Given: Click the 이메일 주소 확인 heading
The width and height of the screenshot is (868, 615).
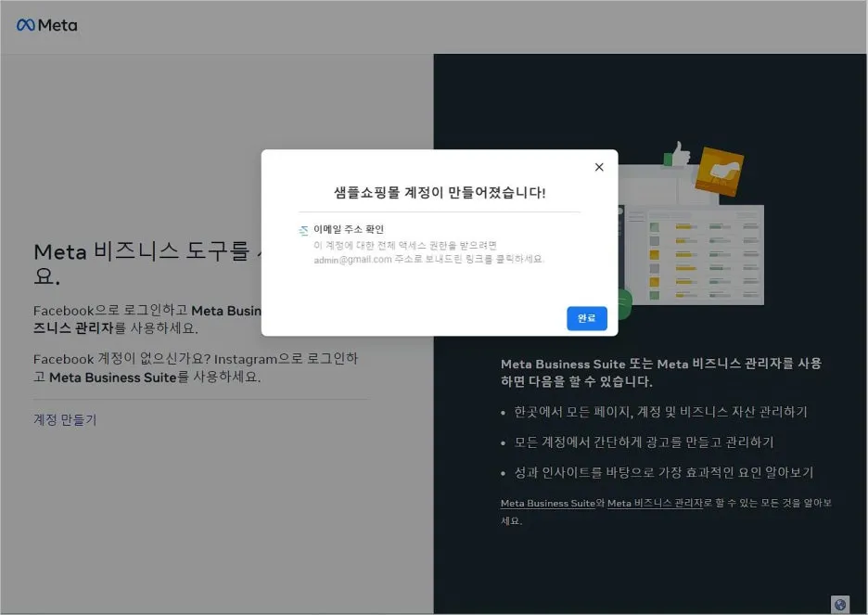Looking at the screenshot, I should click(x=349, y=229).
